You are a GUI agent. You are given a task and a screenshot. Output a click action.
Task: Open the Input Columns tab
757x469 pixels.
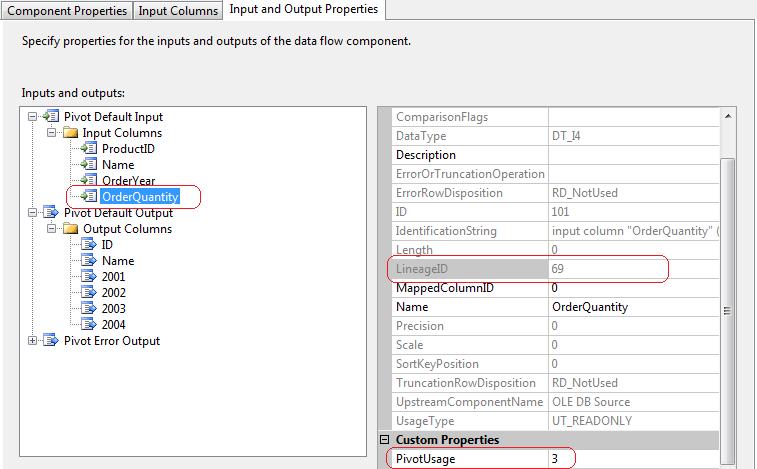(178, 10)
